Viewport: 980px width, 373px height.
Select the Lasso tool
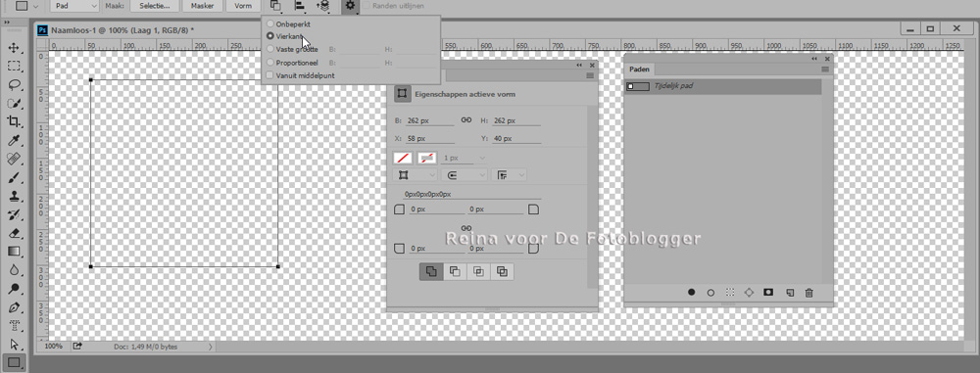coord(14,84)
